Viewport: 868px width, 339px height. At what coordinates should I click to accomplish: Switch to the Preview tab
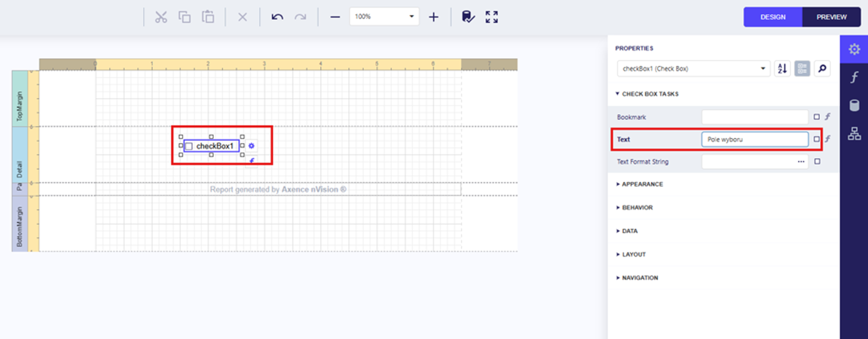831,17
